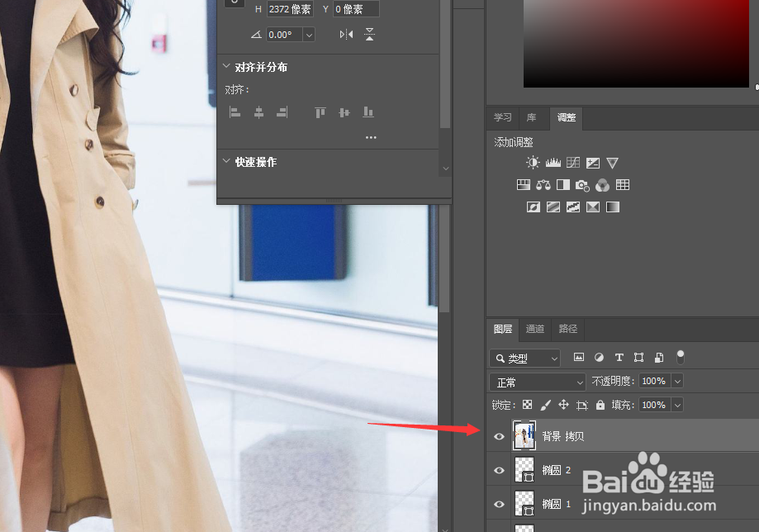
Task: Switch to the 通道 tab
Action: pyautogui.click(x=535, y=329)
